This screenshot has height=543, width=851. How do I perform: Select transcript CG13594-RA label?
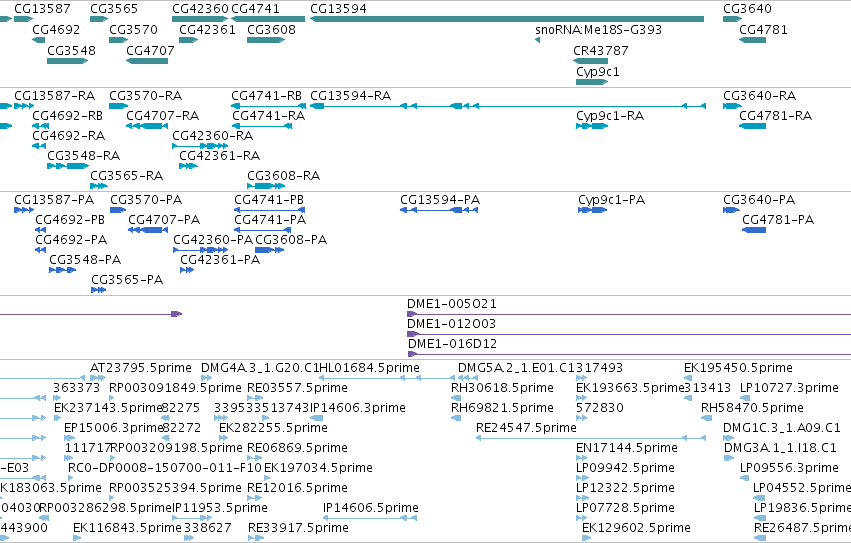pyautogui.click(x=351, y=96)
